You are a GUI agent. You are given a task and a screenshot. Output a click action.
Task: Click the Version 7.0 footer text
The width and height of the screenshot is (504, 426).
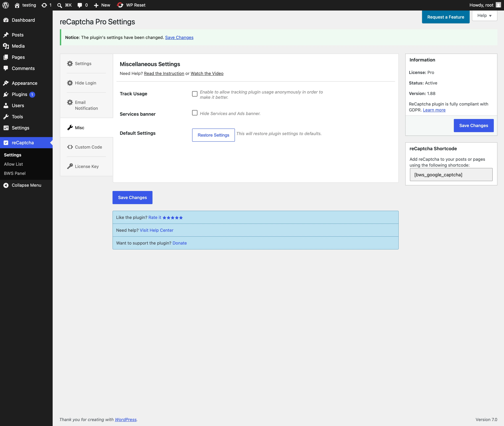point(486,419)
